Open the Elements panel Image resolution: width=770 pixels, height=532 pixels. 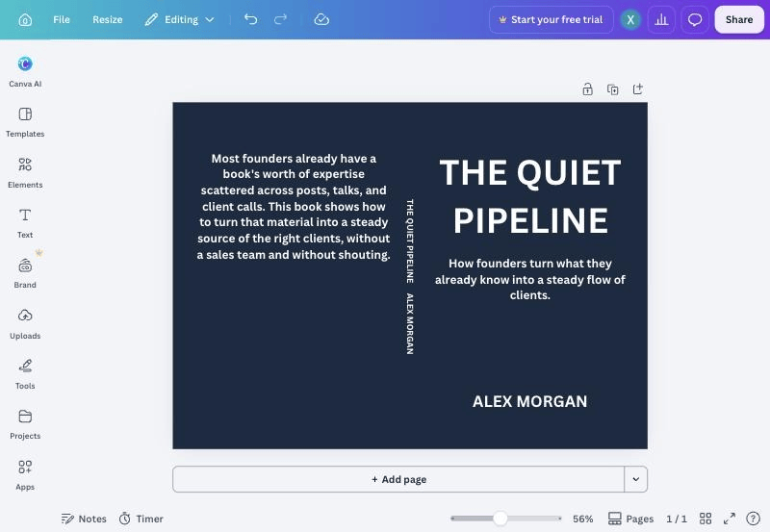pyautogui.click(x=25, y=173)
